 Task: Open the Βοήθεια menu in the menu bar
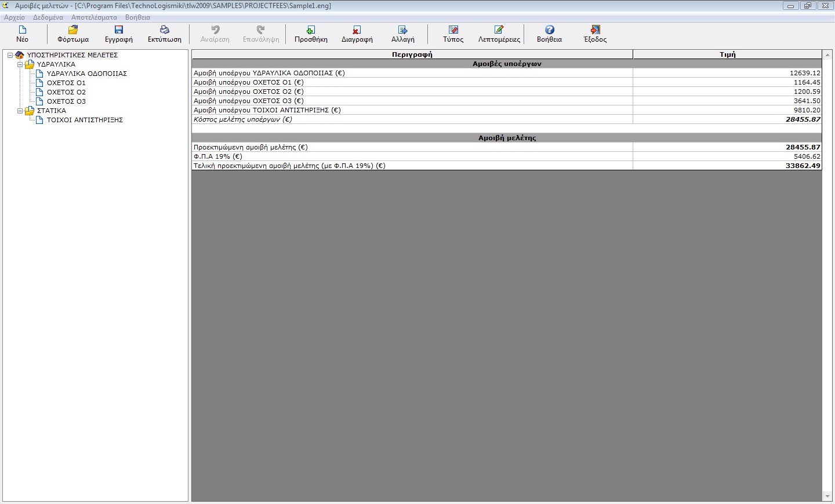click(137, 17)
